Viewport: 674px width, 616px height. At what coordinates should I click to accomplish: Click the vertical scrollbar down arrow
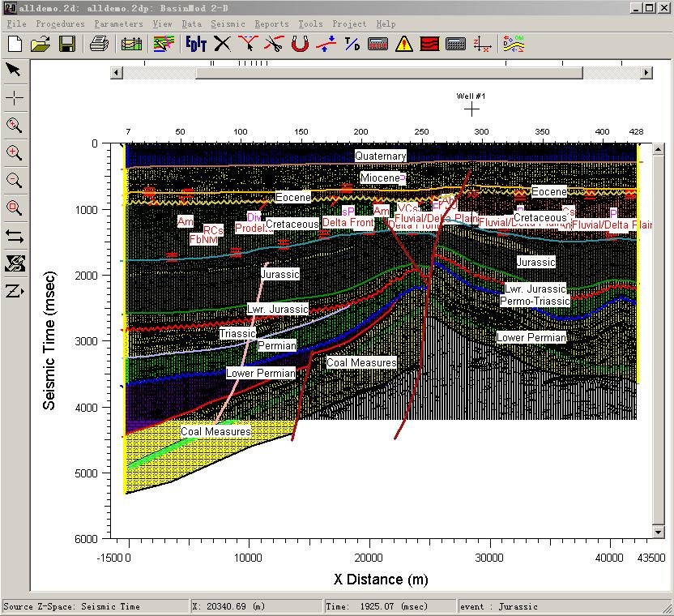click(658, 532)
